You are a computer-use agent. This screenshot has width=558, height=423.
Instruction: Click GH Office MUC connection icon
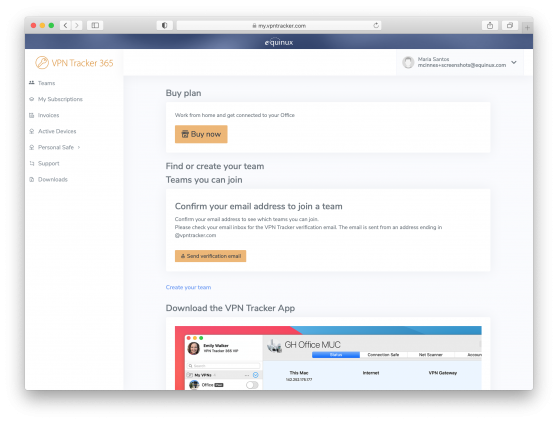pos(274,345)
